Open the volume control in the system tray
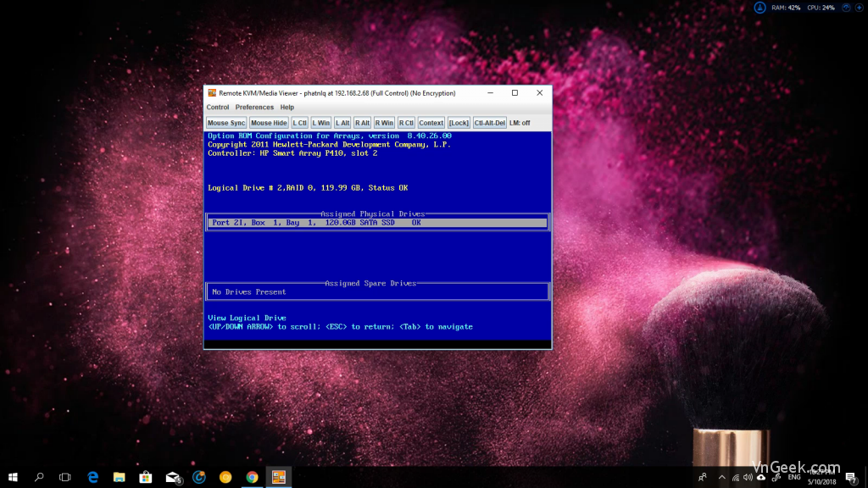Image resolution: width=868 pixels, height=488 pixels. point(748,477)
